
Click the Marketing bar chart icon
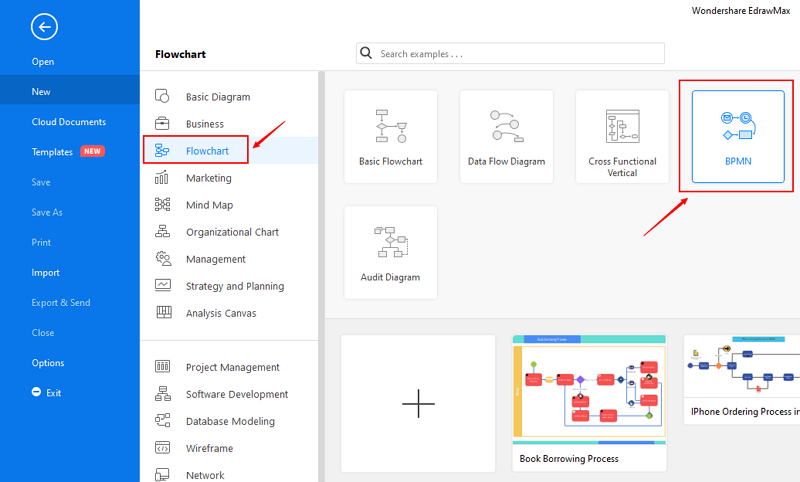tap(162, 177)
